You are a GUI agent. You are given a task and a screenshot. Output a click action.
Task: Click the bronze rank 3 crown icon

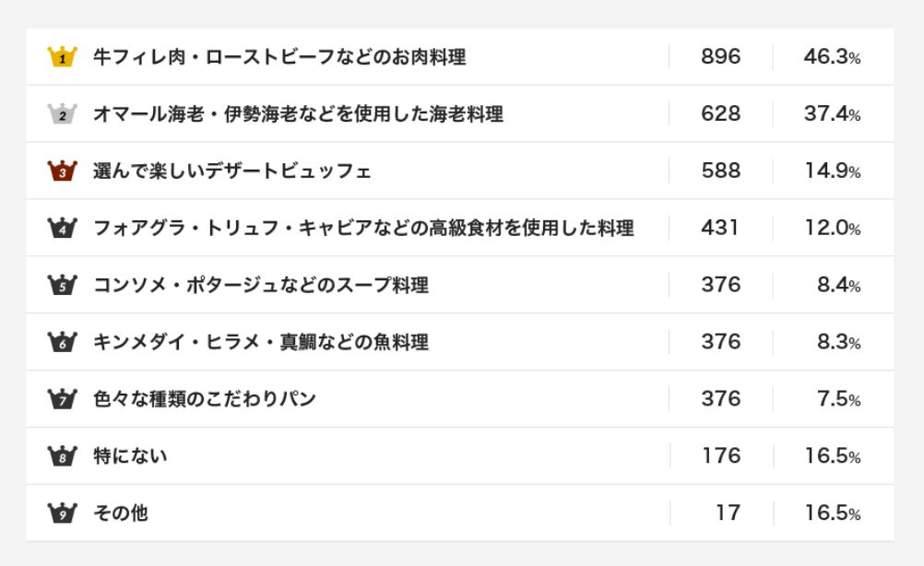[x=62, y=171]
